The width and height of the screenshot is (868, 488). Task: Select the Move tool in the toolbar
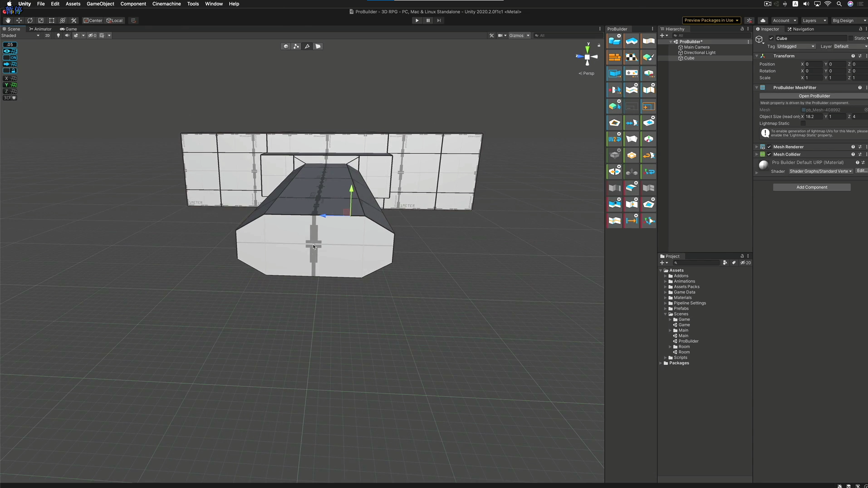point(19,20)
